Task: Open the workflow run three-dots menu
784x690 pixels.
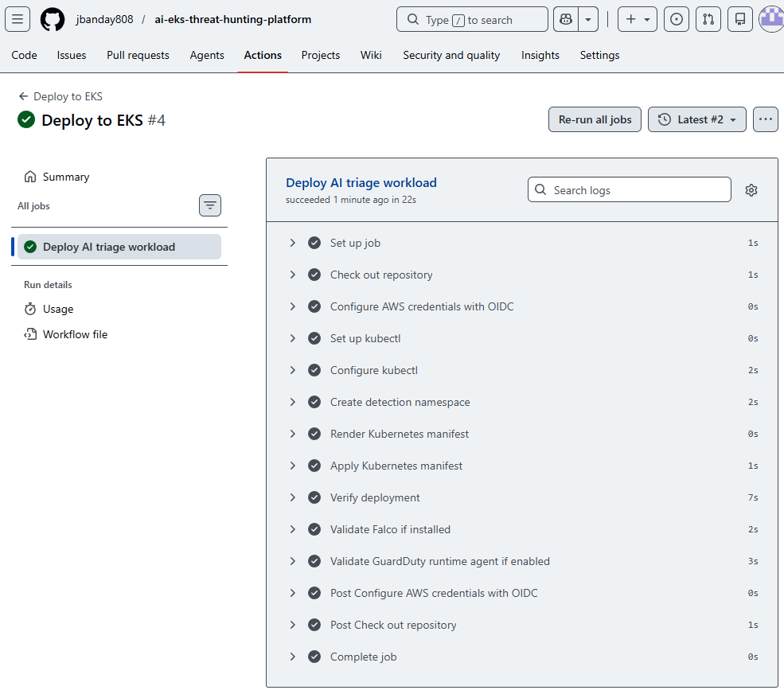Action: [x=766, y=119]
